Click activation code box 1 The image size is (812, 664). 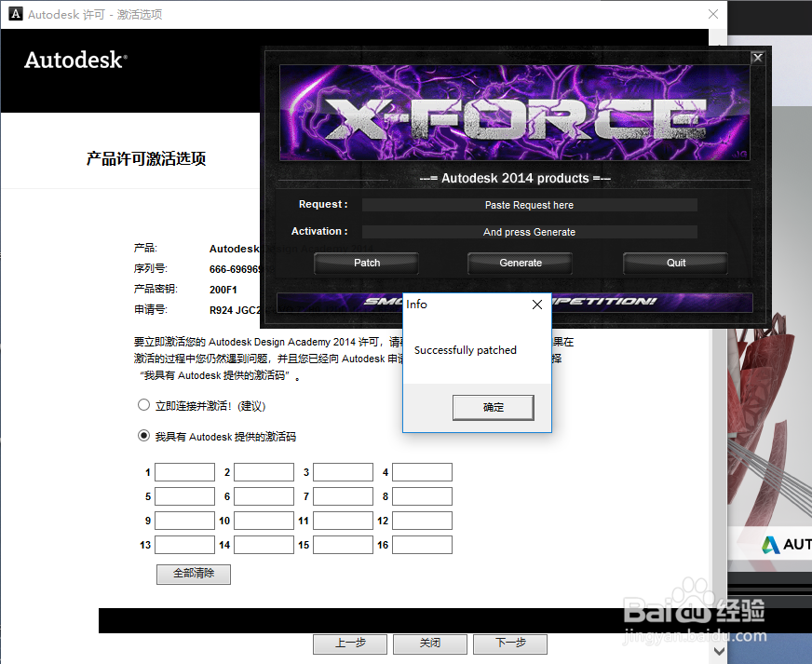(185, 472)
